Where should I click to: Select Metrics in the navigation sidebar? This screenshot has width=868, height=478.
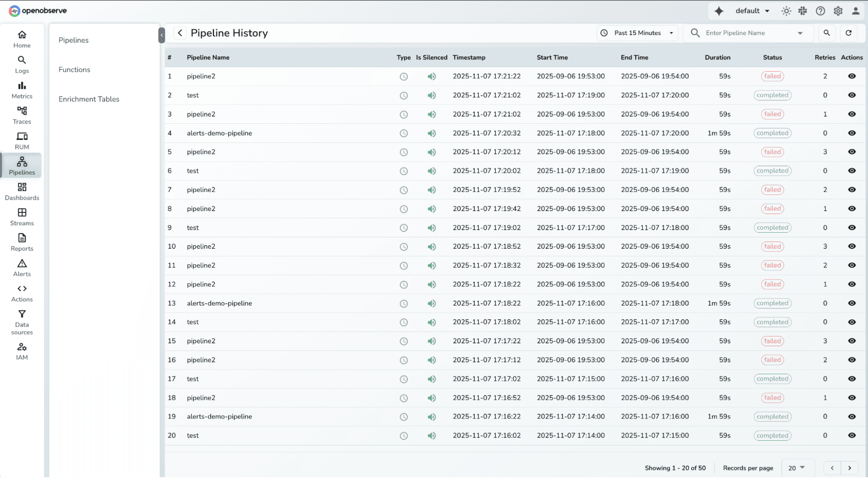click(x=22, y=90)
